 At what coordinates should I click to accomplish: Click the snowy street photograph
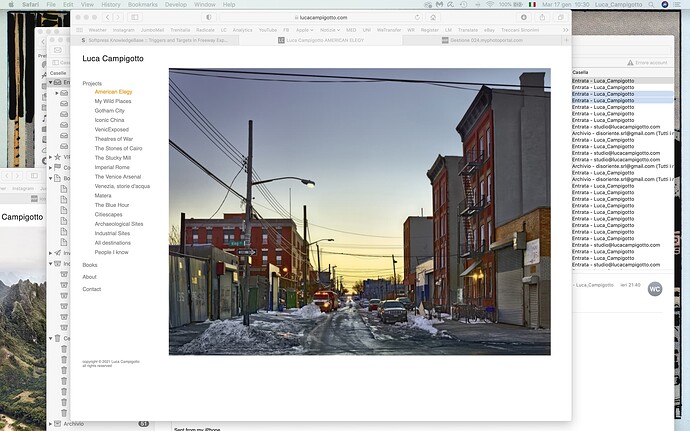tap(360, 211)
